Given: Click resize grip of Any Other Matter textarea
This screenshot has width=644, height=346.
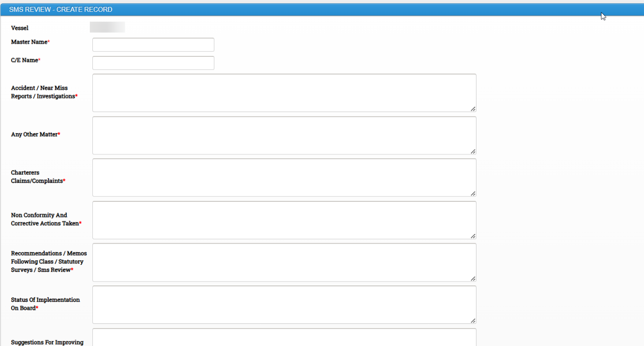Looking at the screenshot, I should [473, 151].
